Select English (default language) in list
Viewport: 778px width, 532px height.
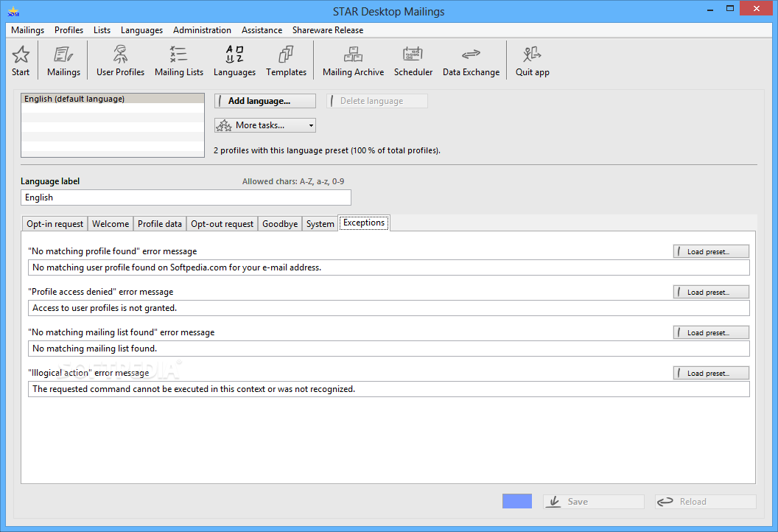pyautogui.click(x=113, y=99)
